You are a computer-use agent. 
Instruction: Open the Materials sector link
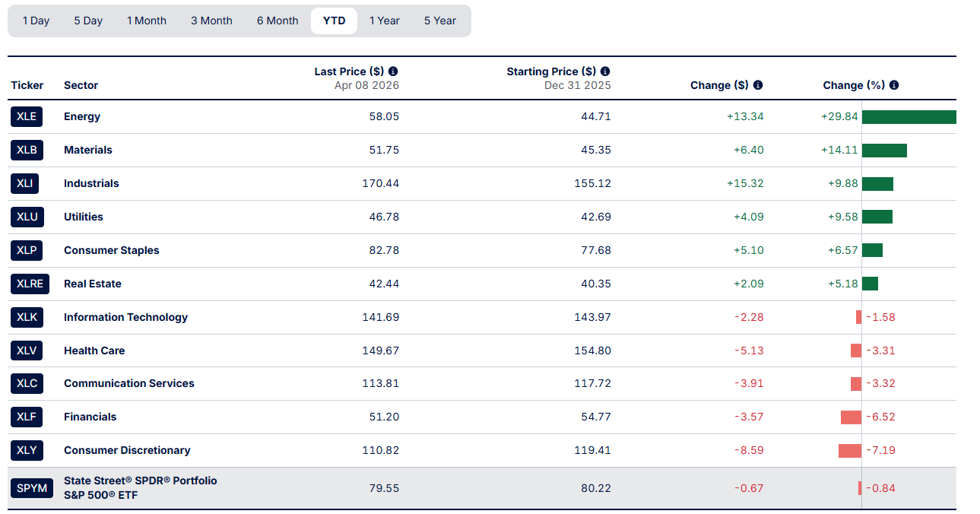pos(88,150)
